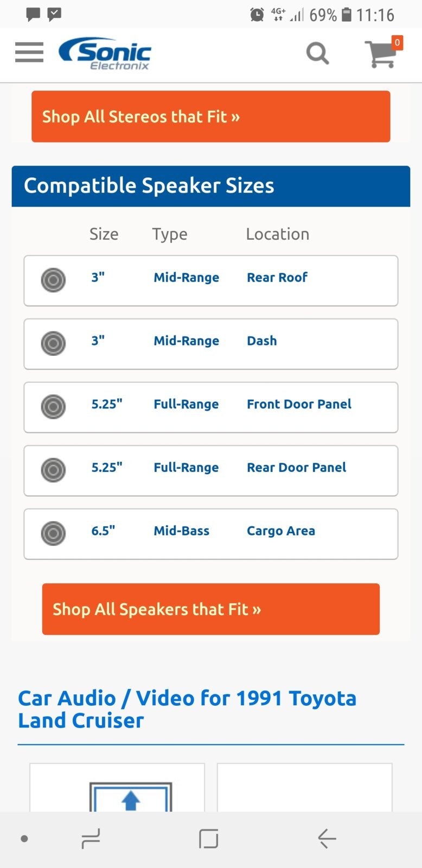This screenshot has height=868, width=422.
Task: Open the Cargo Area location link
Action: click(x=281, y=531)
